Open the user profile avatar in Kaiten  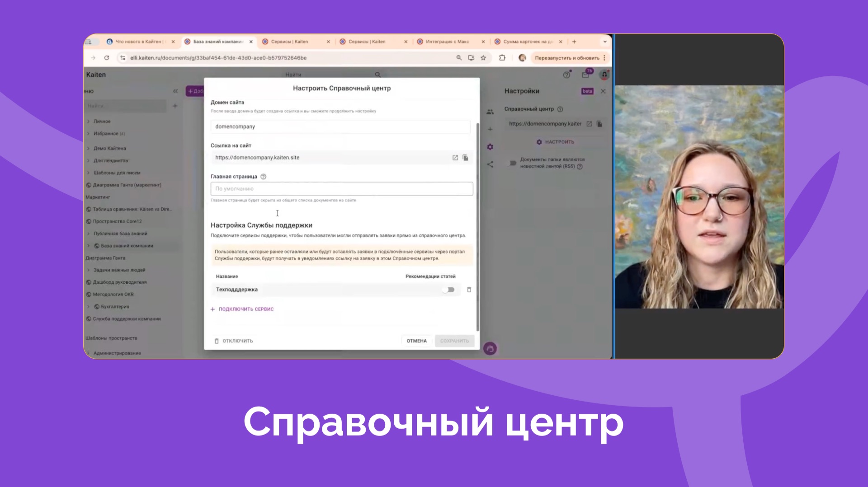(x=604, y=75)
